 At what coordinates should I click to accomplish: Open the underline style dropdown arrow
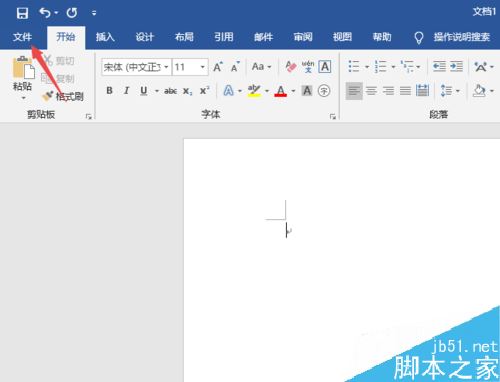tap(156, 91)
